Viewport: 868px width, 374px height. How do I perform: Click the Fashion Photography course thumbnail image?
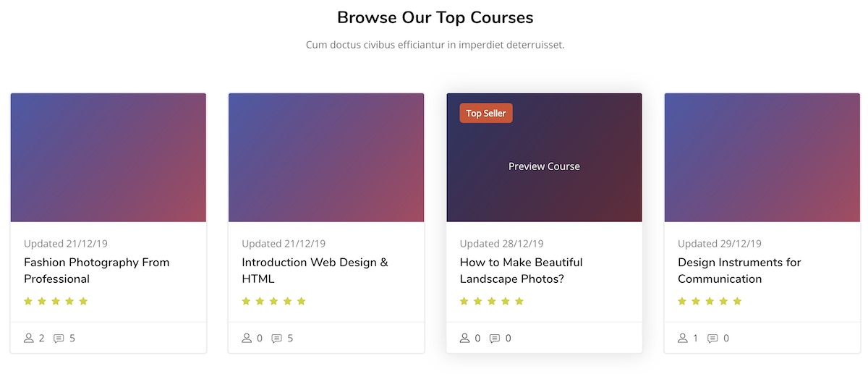(x=109, y=157)
